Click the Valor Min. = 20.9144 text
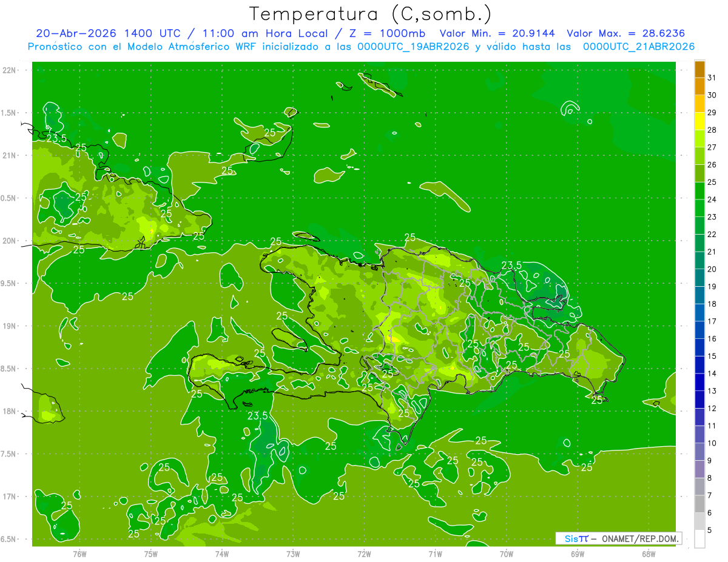The image size is (728, 562). pyautogui.click(x=499, y=33)
